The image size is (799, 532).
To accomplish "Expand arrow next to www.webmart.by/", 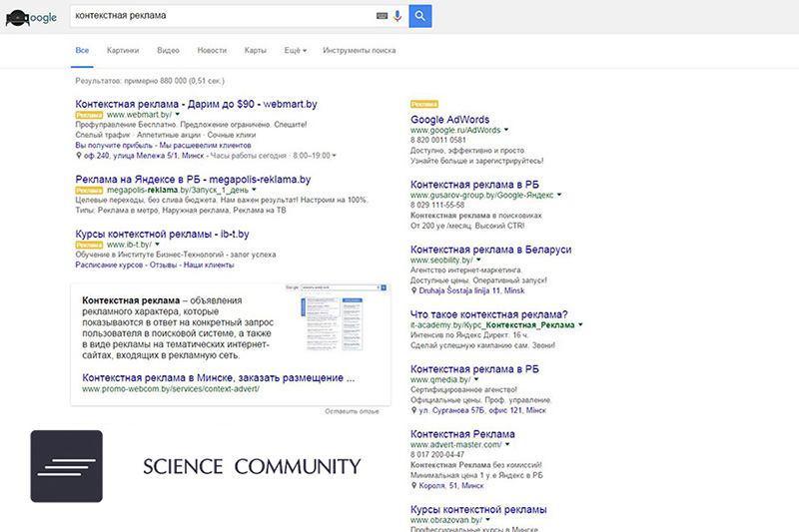I will (x=178, y=115).
